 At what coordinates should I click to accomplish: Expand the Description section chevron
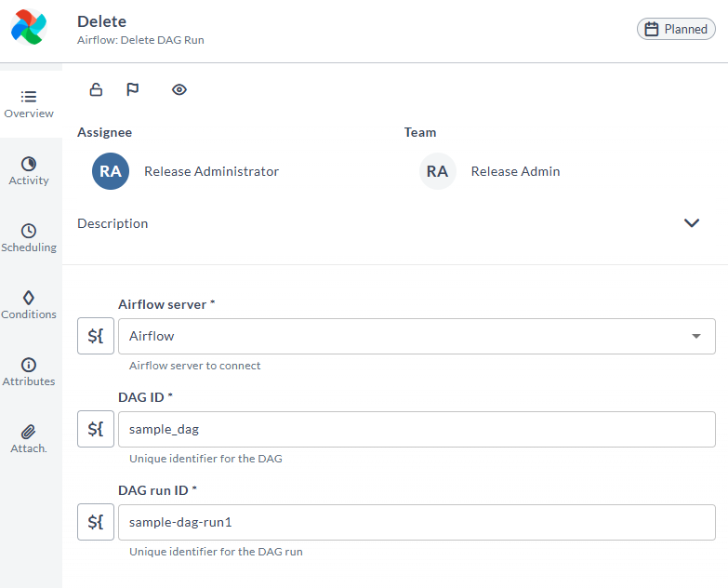point(692,223)
